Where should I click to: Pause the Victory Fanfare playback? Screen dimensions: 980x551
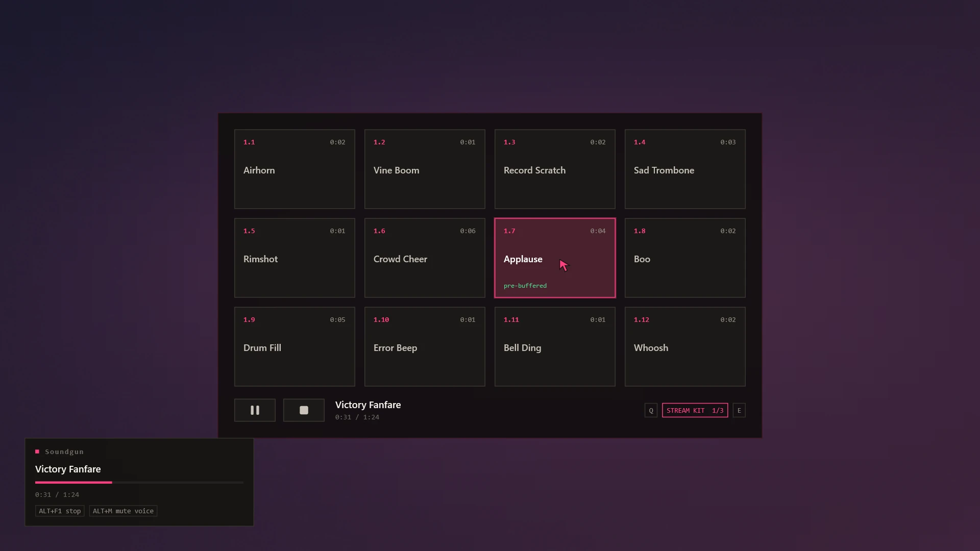[255, 410]
